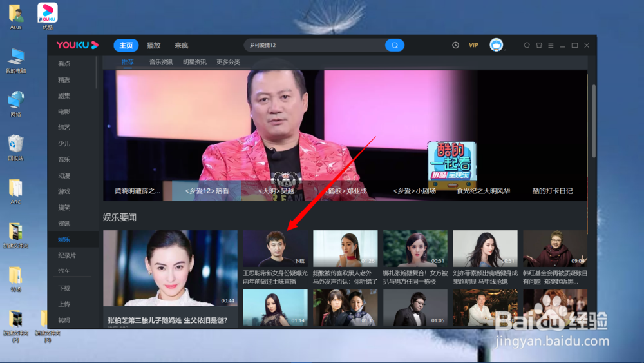This screenshot has width=644, height=363.
Task: Open 游戏 in sidebar
Action: coord(64,191)
